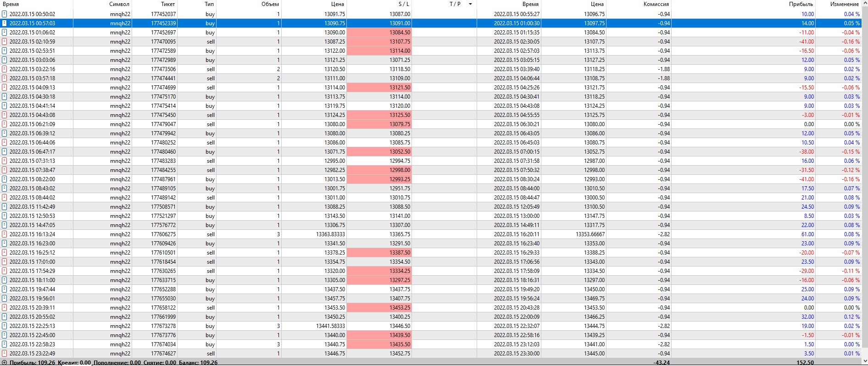
Task: Click the sell icon beside open time 04:09:13
Action: click(5, 88)
